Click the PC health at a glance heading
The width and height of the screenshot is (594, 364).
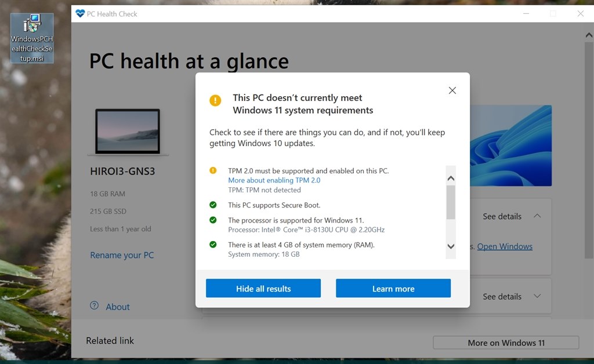[189, 61]
